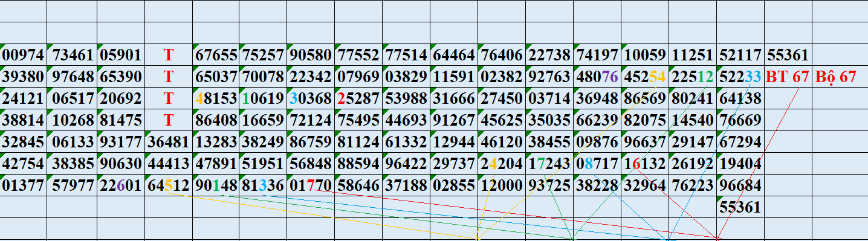Click cell 64512 with orange 5
The image size is (868, 241).
coord(169,185)
